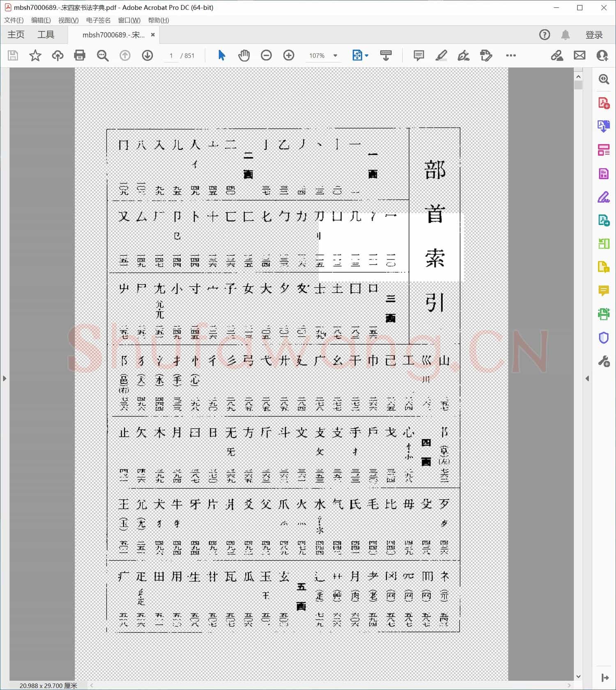Image resolution: width=616 pixels, height=690 pixels.
Task: Close the mbsh7000689 document tab
Action: click(153, 35)
